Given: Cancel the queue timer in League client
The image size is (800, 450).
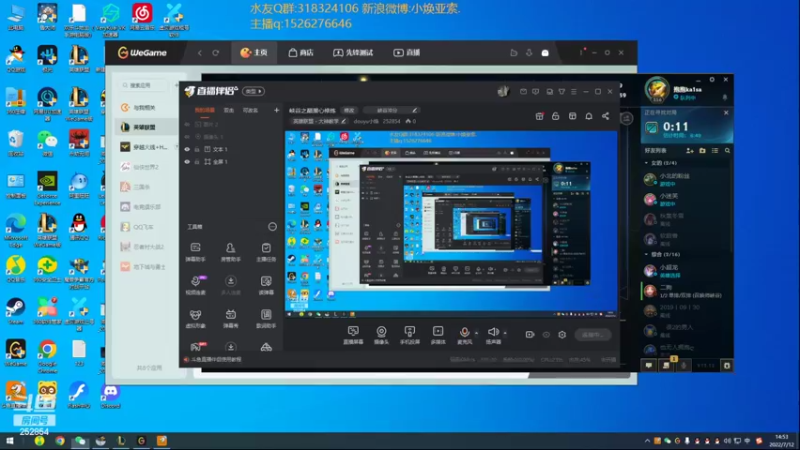Looking at the screenshot, I should pos(726,113).
